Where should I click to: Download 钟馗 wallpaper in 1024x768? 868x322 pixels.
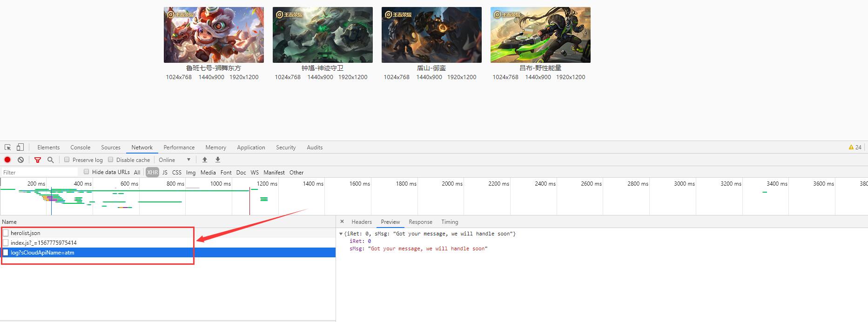[x=288, y=77]
